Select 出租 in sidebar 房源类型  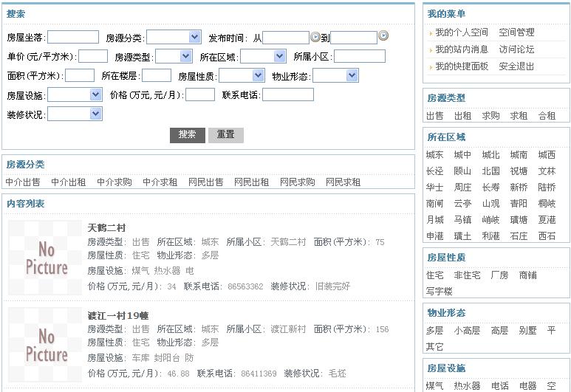point(463,116)
